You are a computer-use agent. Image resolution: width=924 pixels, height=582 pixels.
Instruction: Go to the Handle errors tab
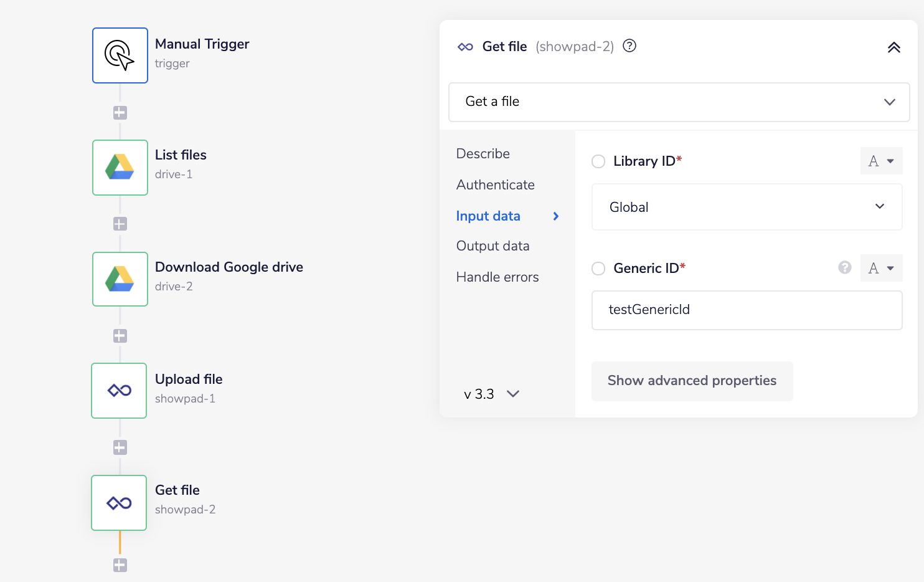point(497,277)
